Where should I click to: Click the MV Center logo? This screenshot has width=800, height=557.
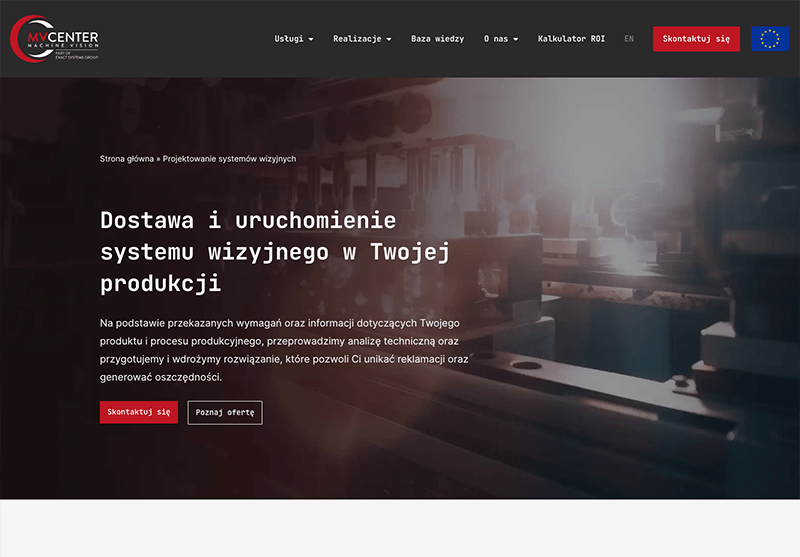(x=54, y=38)
